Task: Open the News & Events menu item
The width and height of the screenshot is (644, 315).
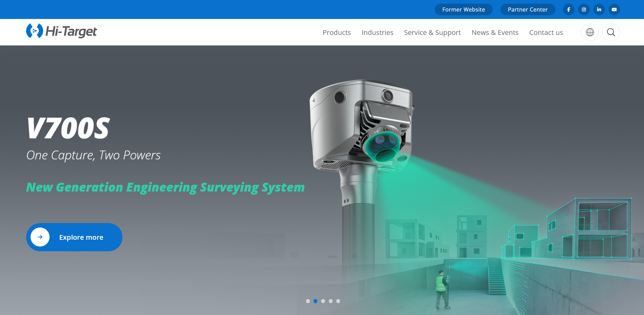Action: tap(495, 33)
